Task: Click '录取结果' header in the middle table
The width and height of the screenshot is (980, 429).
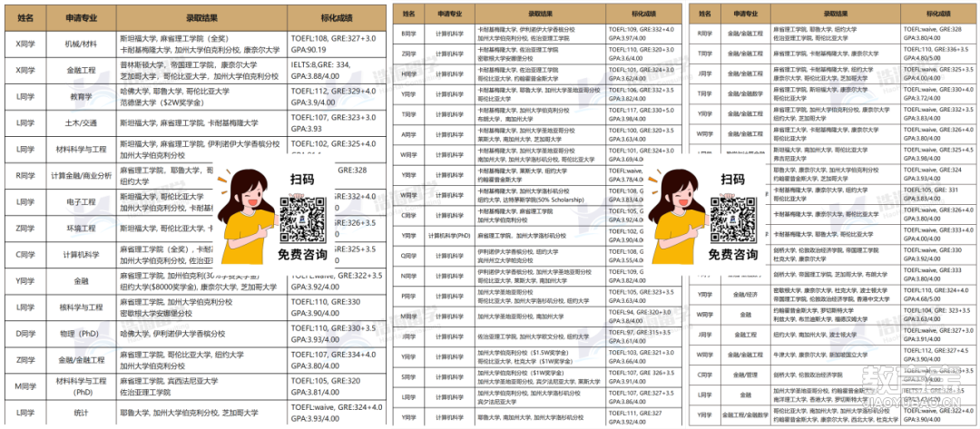Action: pyautogui.click(x=540, y=13)
